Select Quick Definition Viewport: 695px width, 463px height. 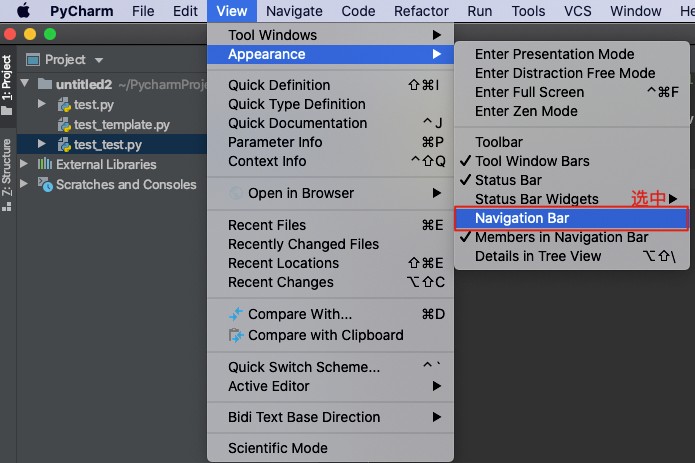pyautogui.click(x=330, y=85)
